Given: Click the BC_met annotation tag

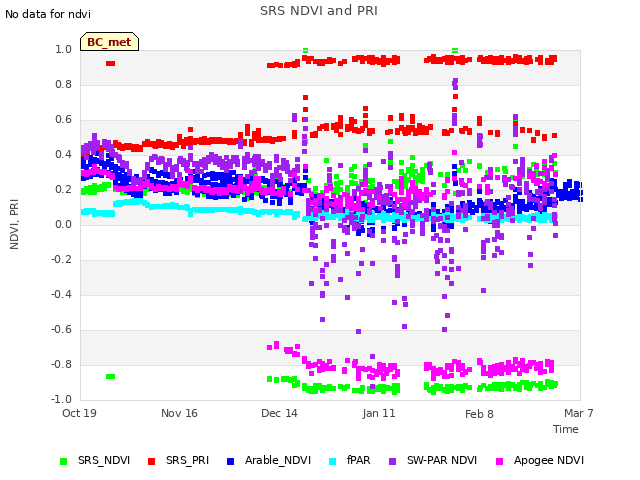Looking at the screenshot, I should [109, 42].
